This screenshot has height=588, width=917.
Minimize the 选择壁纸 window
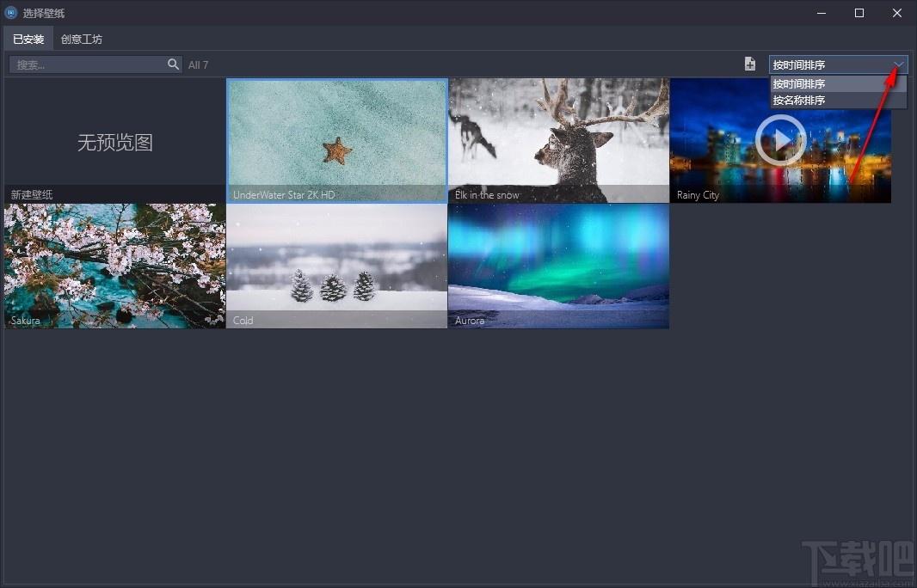[822, 13]
